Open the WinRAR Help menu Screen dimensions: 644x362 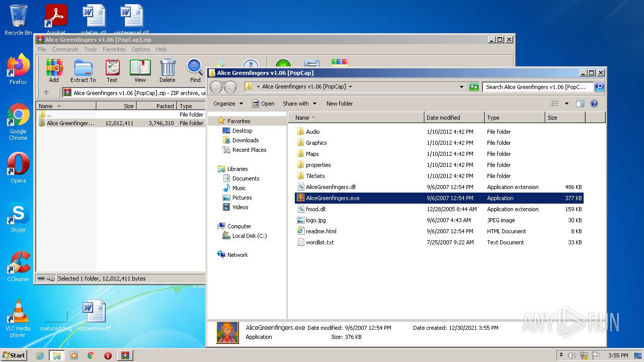(x=162, y=49)
